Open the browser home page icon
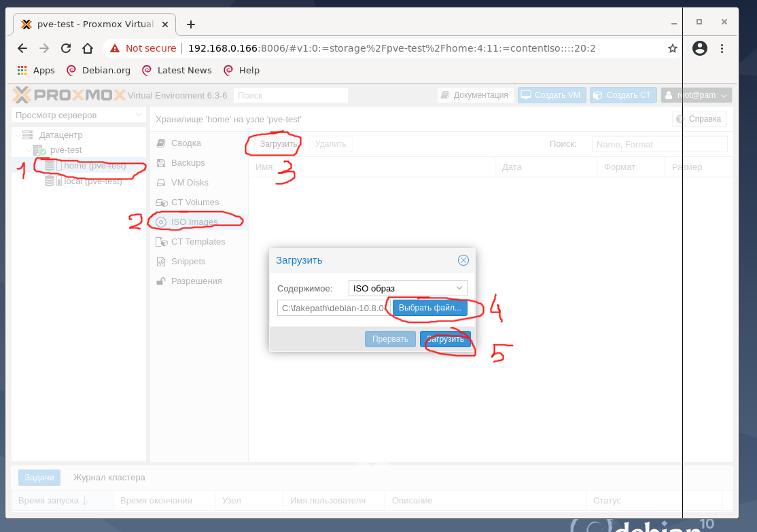Screen dimensions: 757x532 tap(88, 48)
